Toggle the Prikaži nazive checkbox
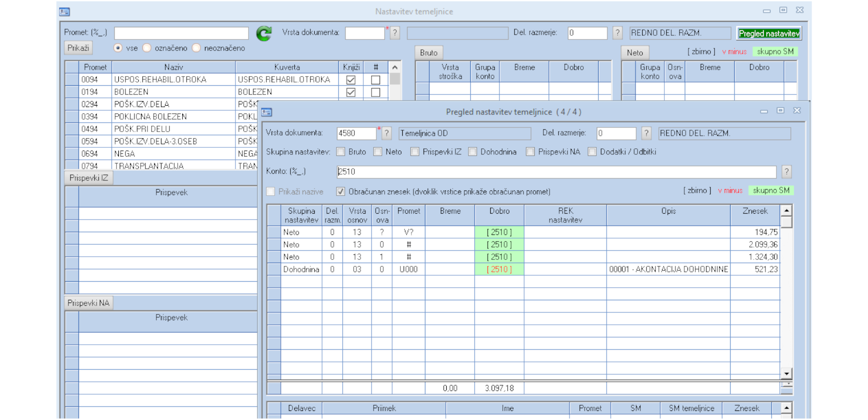Image resolution: width=868 pixels, height=420 pixels. [271, 192]
